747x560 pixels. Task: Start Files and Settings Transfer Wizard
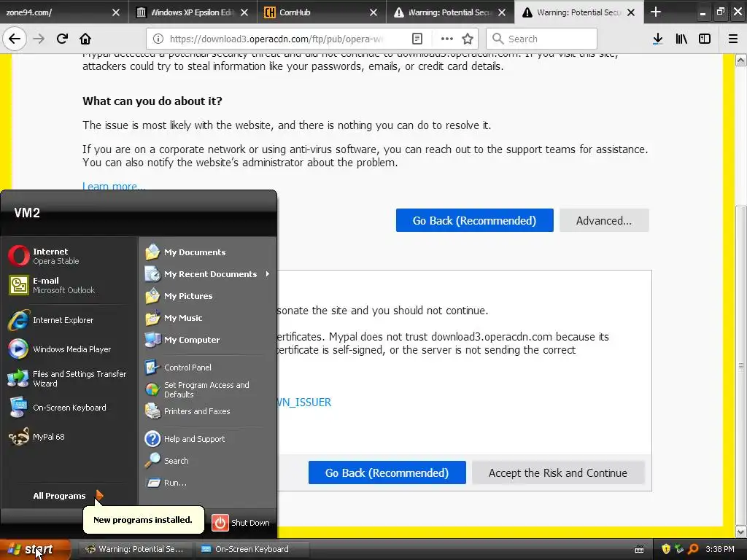tap(69, 378)
